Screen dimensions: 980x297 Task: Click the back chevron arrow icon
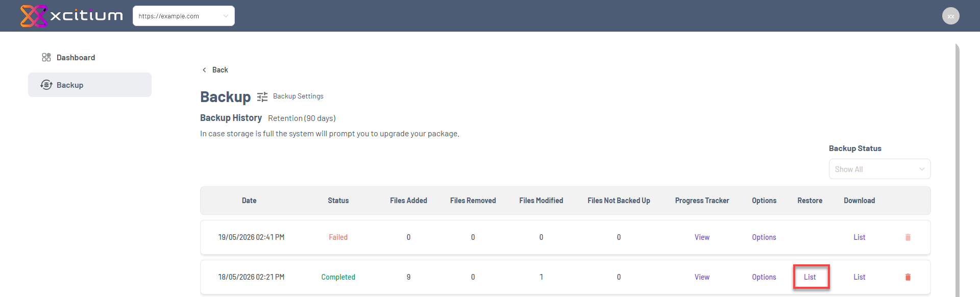204,70
